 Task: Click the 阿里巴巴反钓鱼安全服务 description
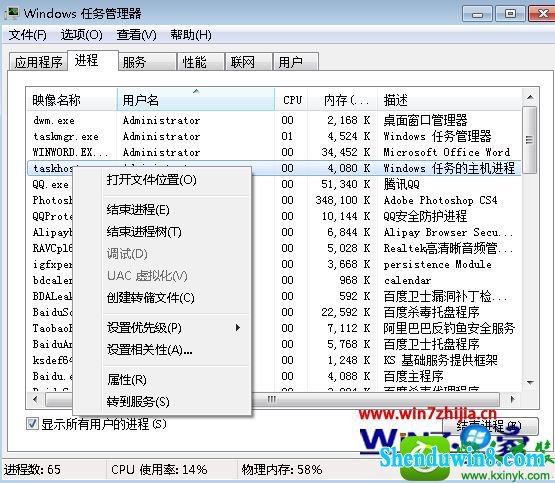(x=449, y=328)
